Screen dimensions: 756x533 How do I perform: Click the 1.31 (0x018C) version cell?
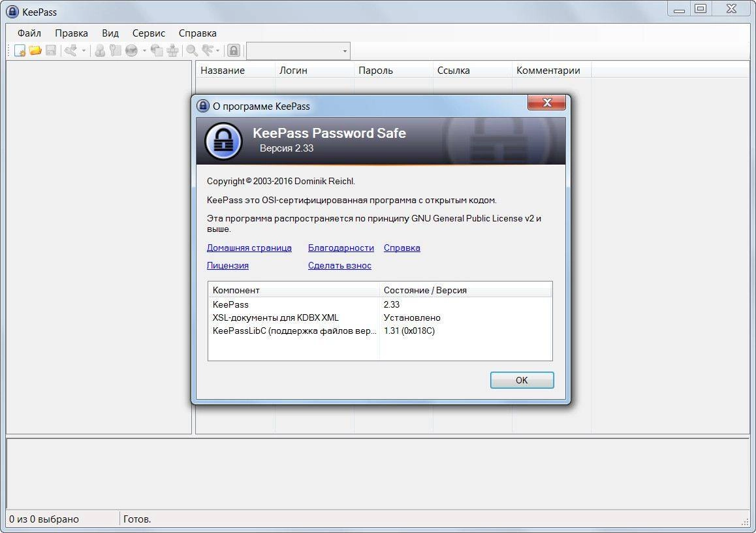(409, 331)
